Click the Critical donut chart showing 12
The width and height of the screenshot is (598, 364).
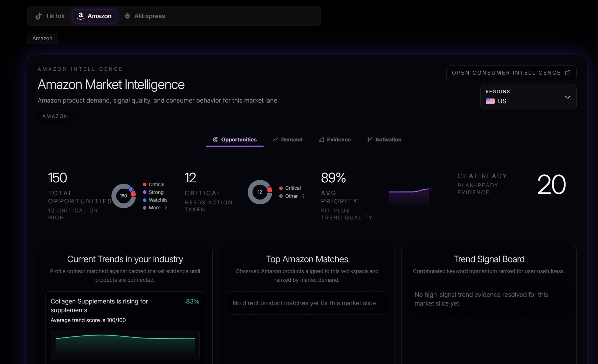click(260, 192)
